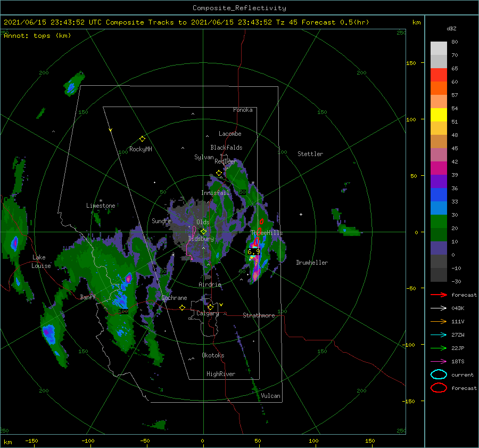479x448 pixels.
Task: Click the Sundre city label
Action: pos(161,221)
